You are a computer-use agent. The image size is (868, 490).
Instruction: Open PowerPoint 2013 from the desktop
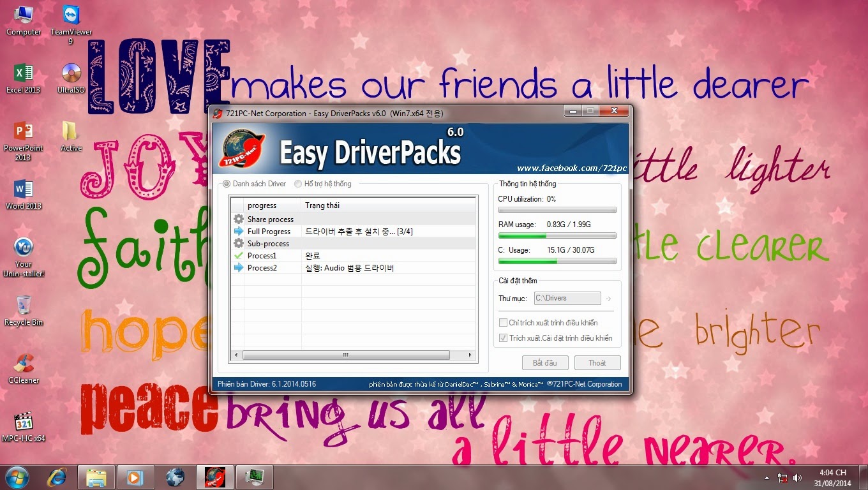click(x=24, y=132)
